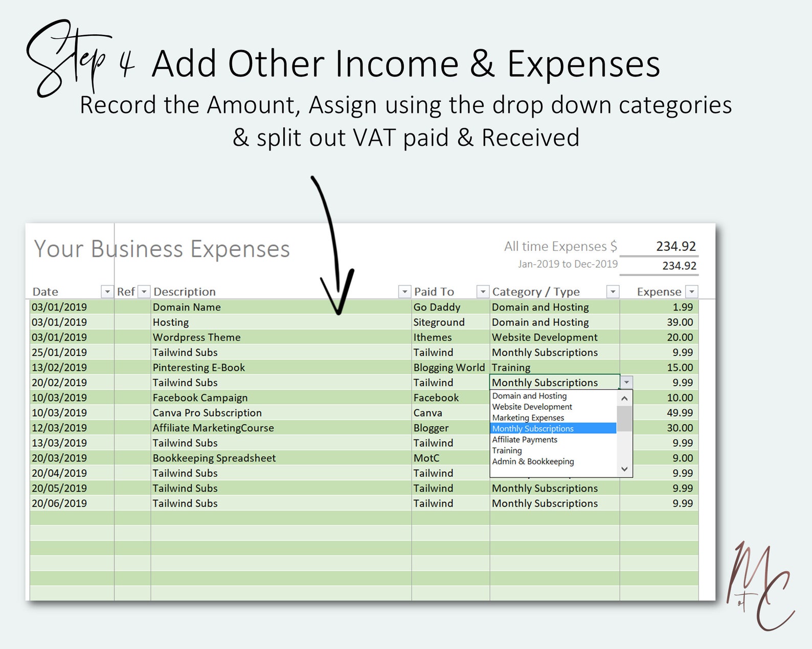Image resolution: width=812 pixels, height=649 pixels.
Task: Select the Blogging World cell
Action: (x=450, y=367)
